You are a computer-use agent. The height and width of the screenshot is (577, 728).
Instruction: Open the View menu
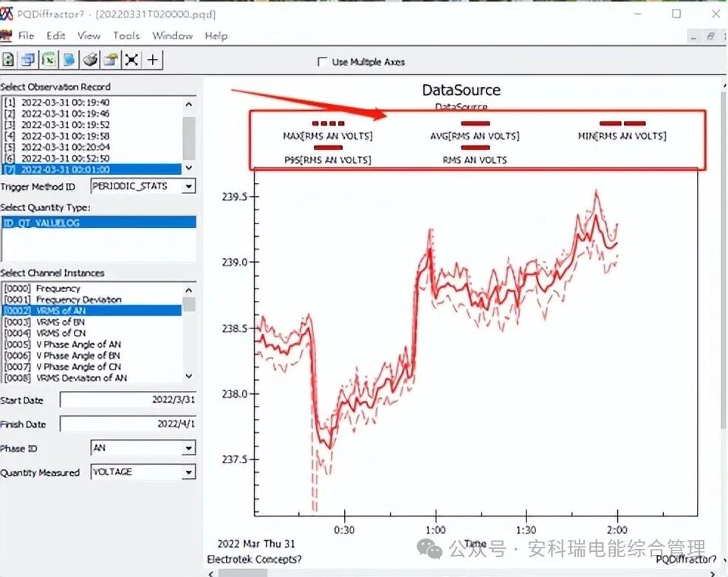pyautogui.click(x=89, y=35)
